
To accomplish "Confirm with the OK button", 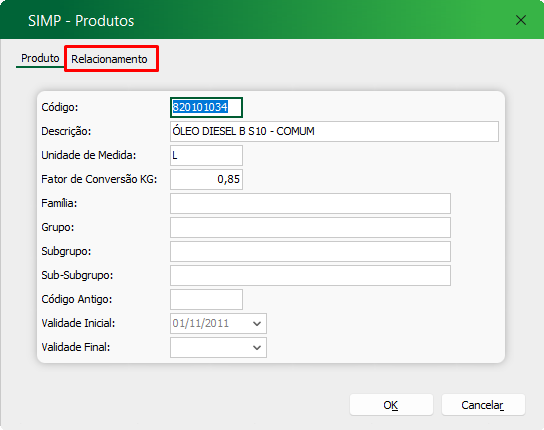I will tap(391, 405).
